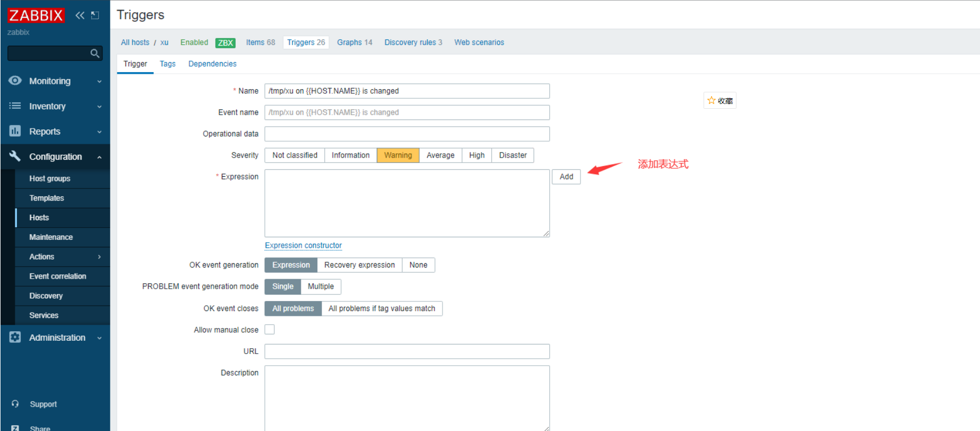Collapse sidebar with double-arrow icon
980x431 pixels.
coord(80,15)
